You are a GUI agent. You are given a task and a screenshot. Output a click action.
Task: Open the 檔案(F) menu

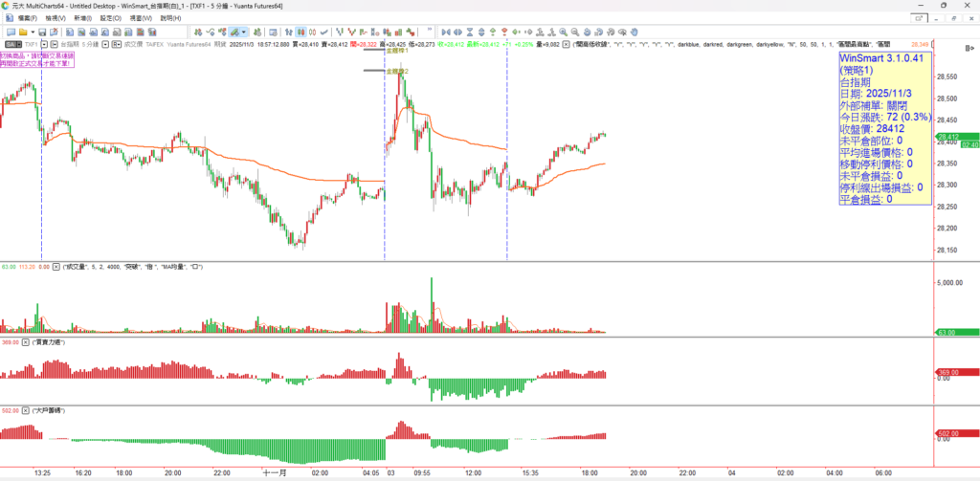pos(21,18)
